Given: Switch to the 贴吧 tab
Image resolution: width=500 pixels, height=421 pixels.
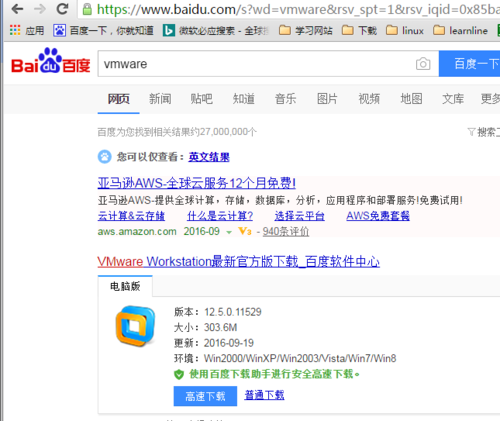Looking at the screenshot, I should pyautogui.click(x=201, y=99).
